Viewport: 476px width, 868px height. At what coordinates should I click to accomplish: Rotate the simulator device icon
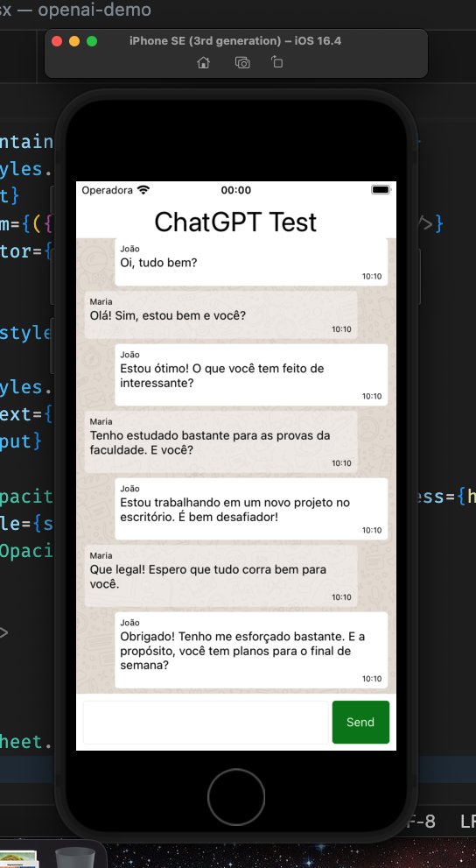(x=277, y=62)
